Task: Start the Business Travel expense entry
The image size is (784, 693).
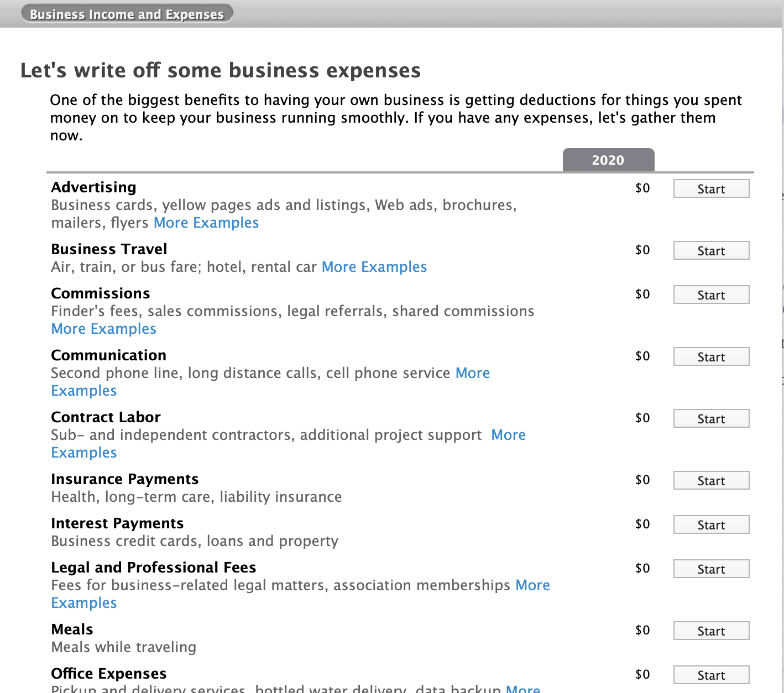Action: tap(711, 251)
